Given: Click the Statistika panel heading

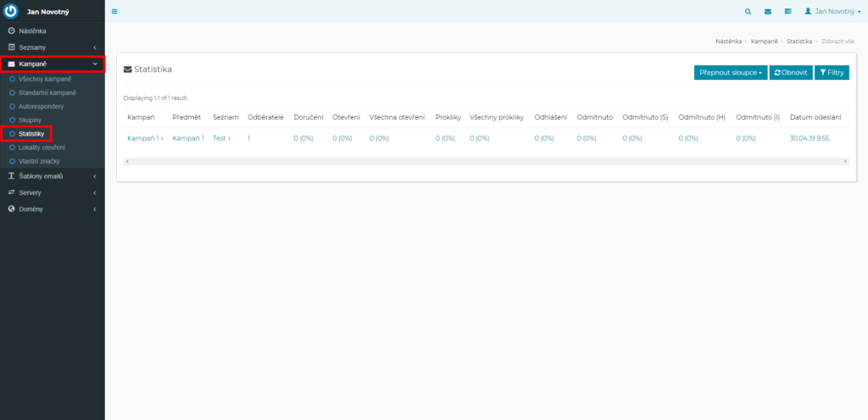Looking at the screenshot, I should click(147, 70).
